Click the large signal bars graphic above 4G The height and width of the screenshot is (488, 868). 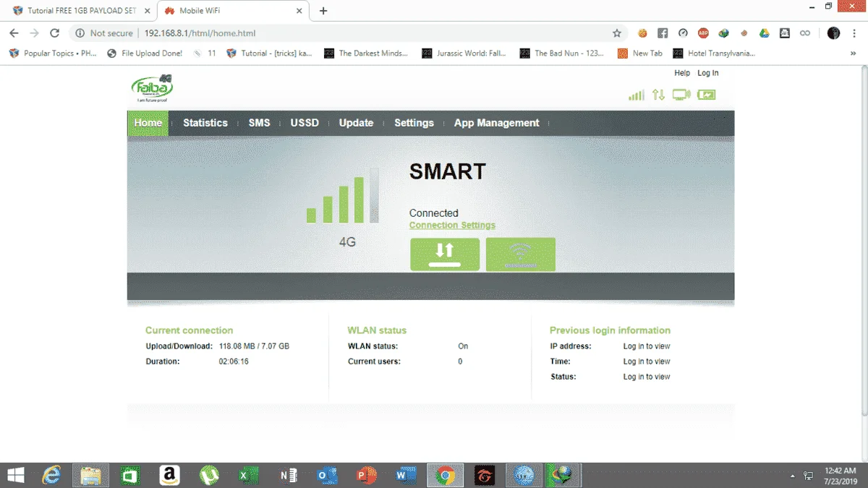[x=342, y=195]
